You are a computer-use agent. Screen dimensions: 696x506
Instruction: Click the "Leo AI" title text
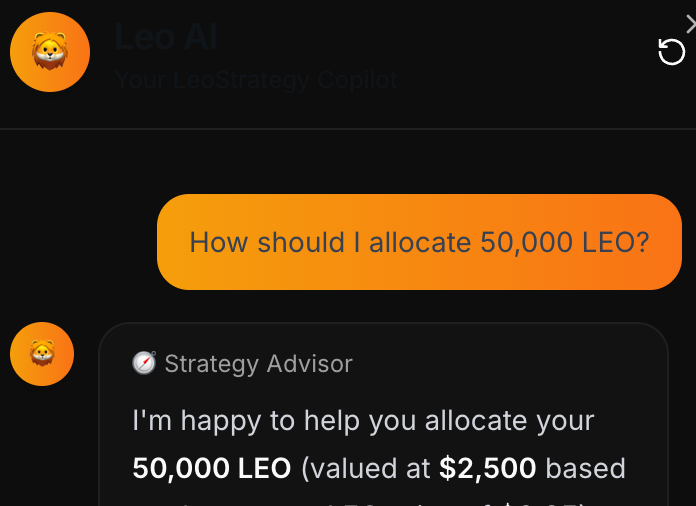tap(165, 37)
